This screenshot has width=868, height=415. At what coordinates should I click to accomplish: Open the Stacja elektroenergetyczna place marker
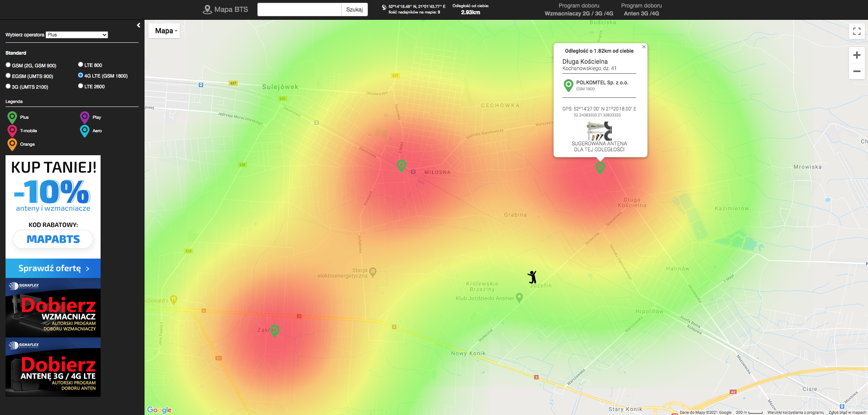point(373,272)
